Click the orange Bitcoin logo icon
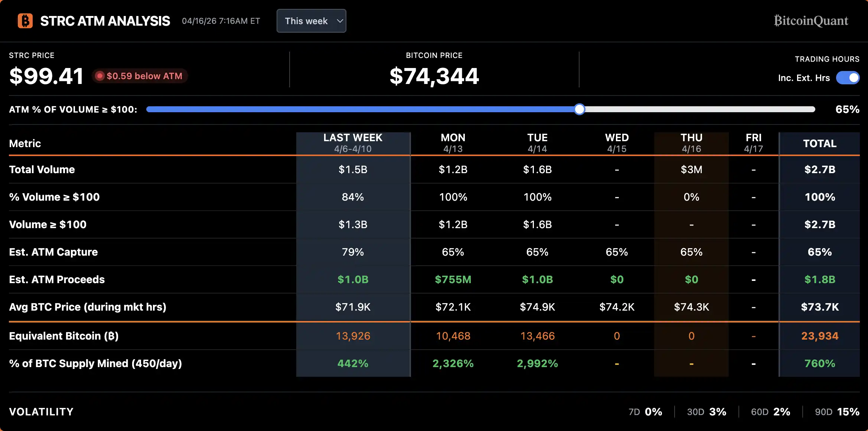 [x=25, y=21]
